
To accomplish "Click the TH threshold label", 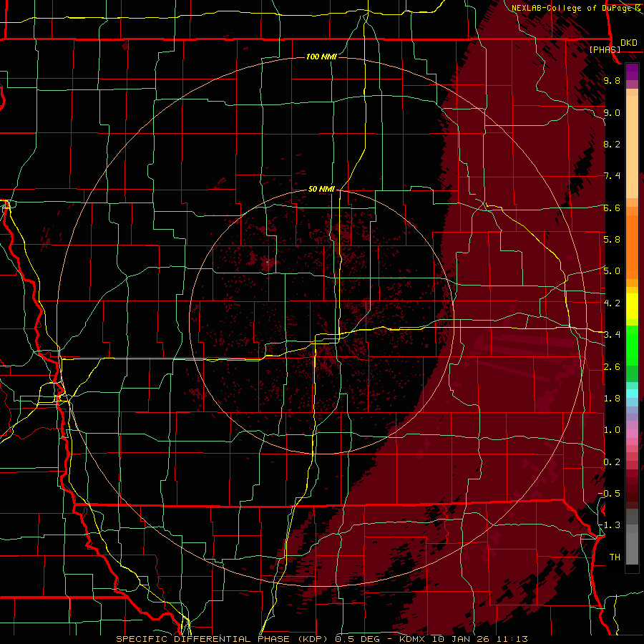I will click(x=615, y=557).
